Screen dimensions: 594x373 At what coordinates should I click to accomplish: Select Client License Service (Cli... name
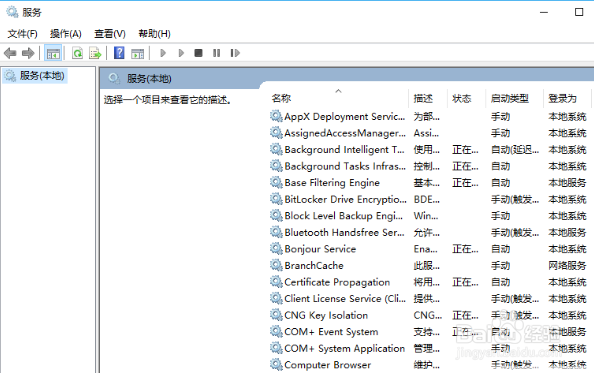(x=345, y=299)
